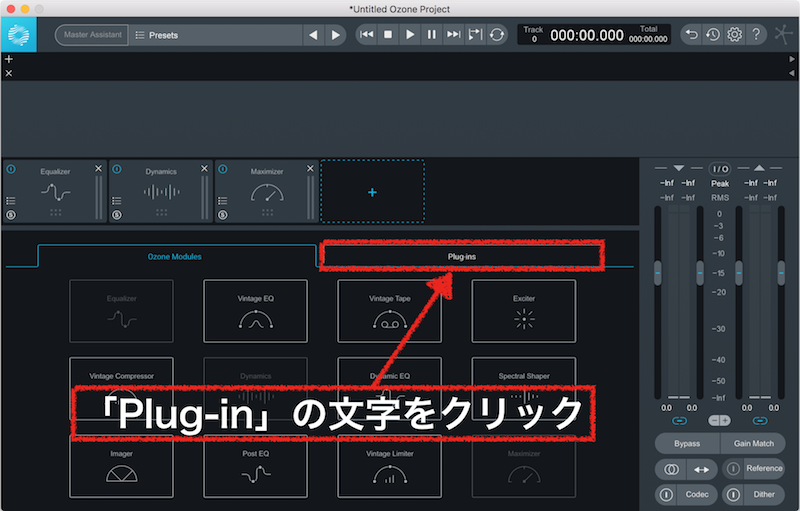
Task: Solo the Dynamics module
Action: pyautogui.click(x=117, y=215)
